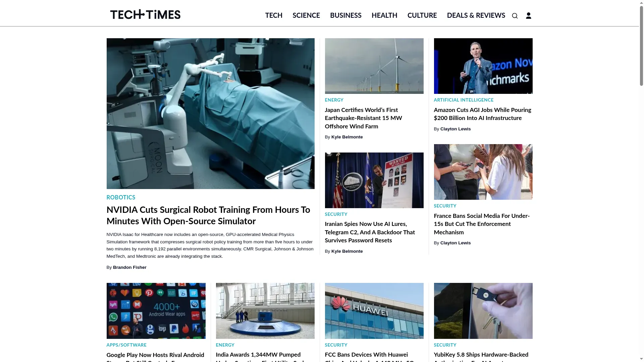
Task: Click APPS/SOFTWARE category label
Action: click(126, 345)
